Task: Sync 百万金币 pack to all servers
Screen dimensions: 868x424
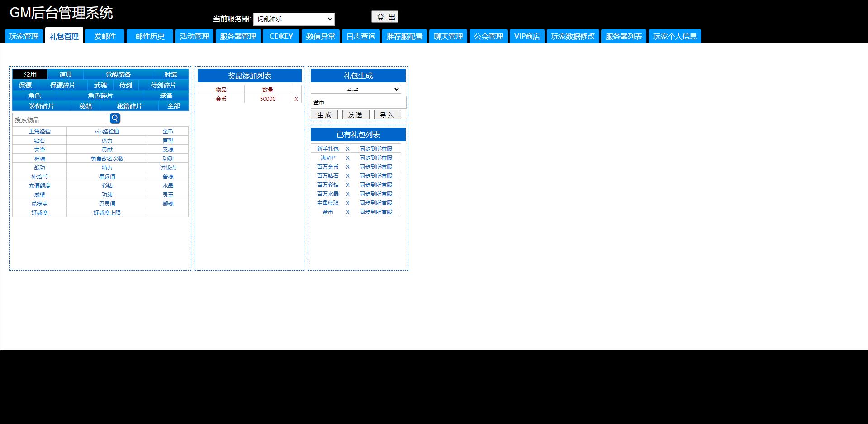Action: pyautogui.click(x=375, y=167)
